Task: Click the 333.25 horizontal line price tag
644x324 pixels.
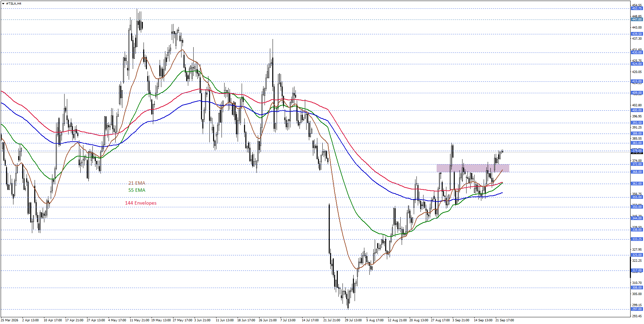Action: click(x=637, y=239)
